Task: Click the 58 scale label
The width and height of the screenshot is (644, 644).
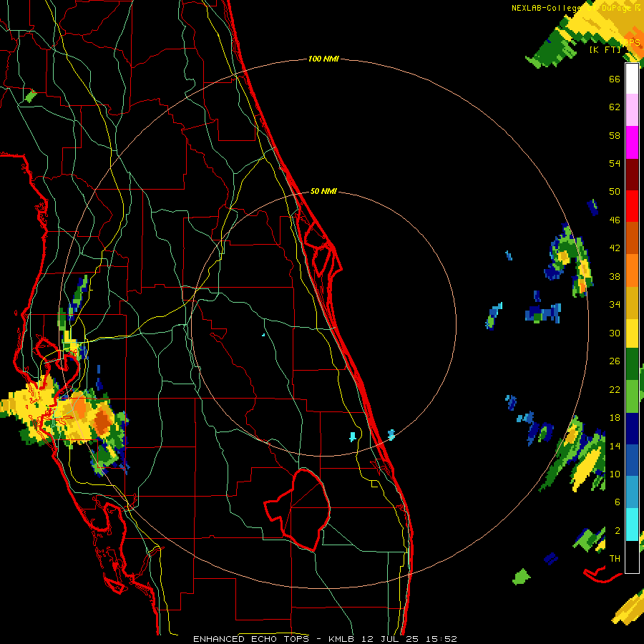Action: (615, 135)
